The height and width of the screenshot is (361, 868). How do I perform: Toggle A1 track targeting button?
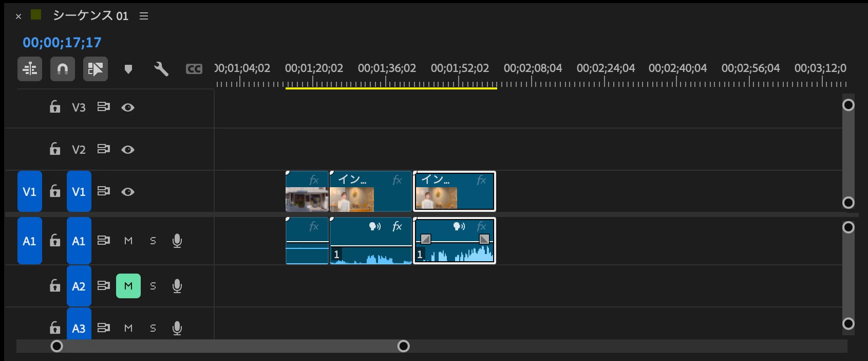(x=79, y=241)
